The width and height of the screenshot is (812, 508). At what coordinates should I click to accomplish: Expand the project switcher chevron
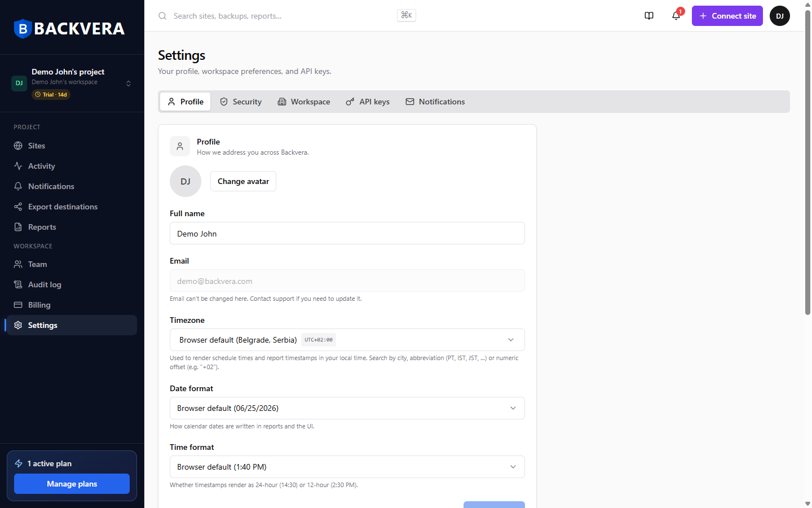coord(129,84)
